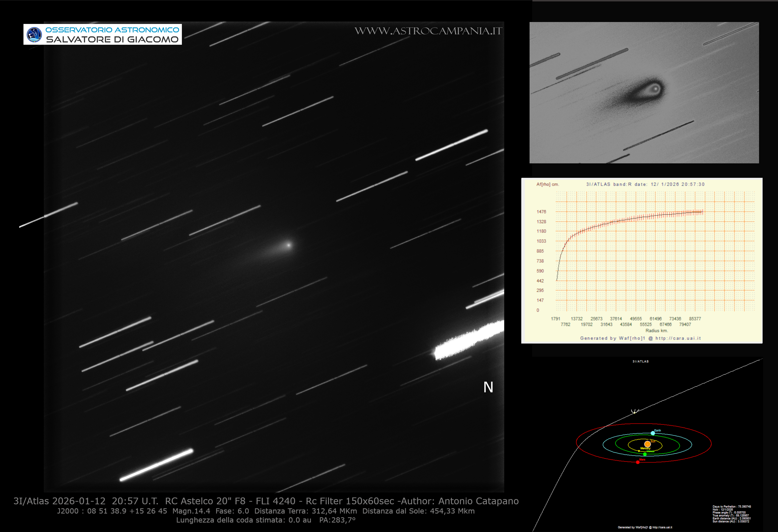Click the red Mars marker on its orbit

coord(638,462)
